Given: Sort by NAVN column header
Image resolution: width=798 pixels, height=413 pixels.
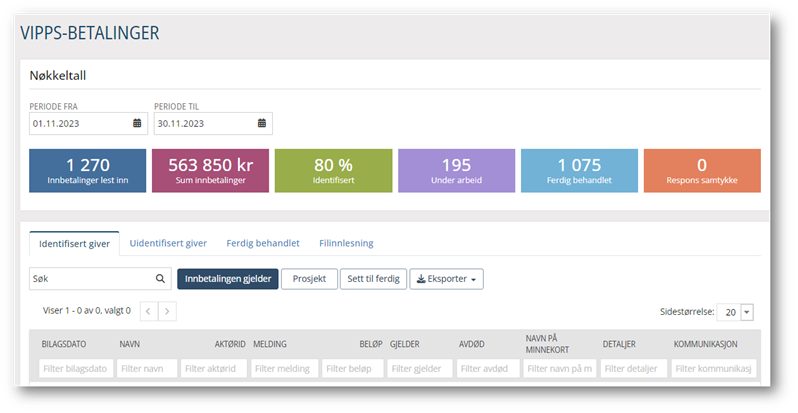Looking at the screenshot, I should (x=130, y=344).
